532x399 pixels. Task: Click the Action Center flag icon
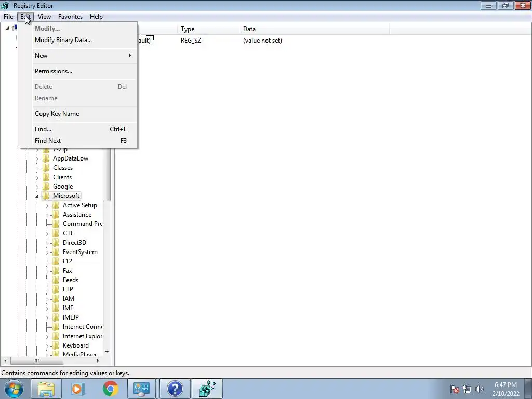[455, 389]
